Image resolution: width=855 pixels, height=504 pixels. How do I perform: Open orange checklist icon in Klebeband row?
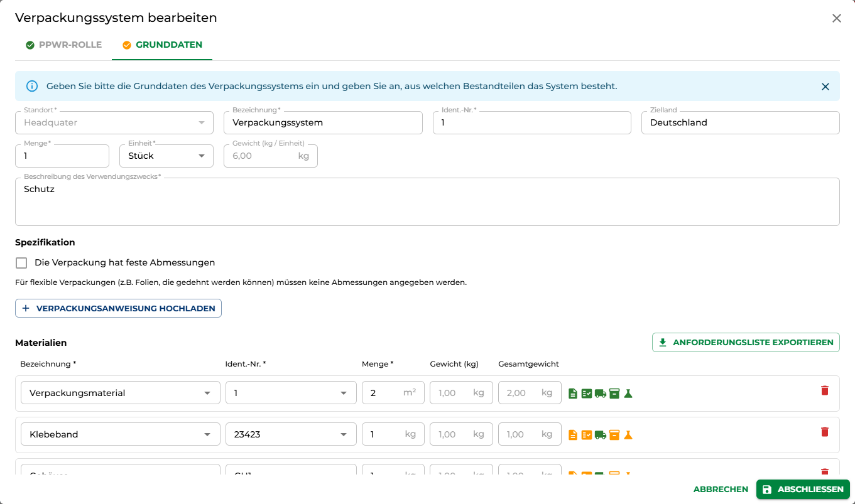pyautogui.click(x=587, y=435)
